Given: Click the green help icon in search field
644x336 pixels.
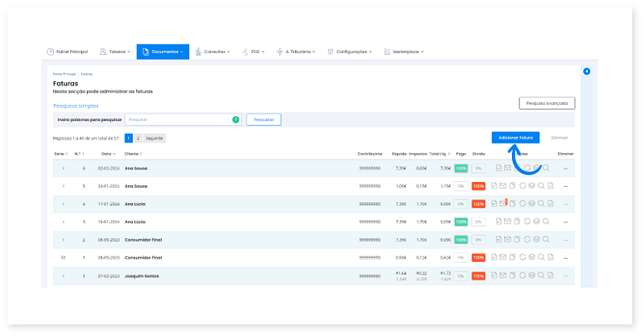Looking at the screenshot, I should click(x=236, y=119).
